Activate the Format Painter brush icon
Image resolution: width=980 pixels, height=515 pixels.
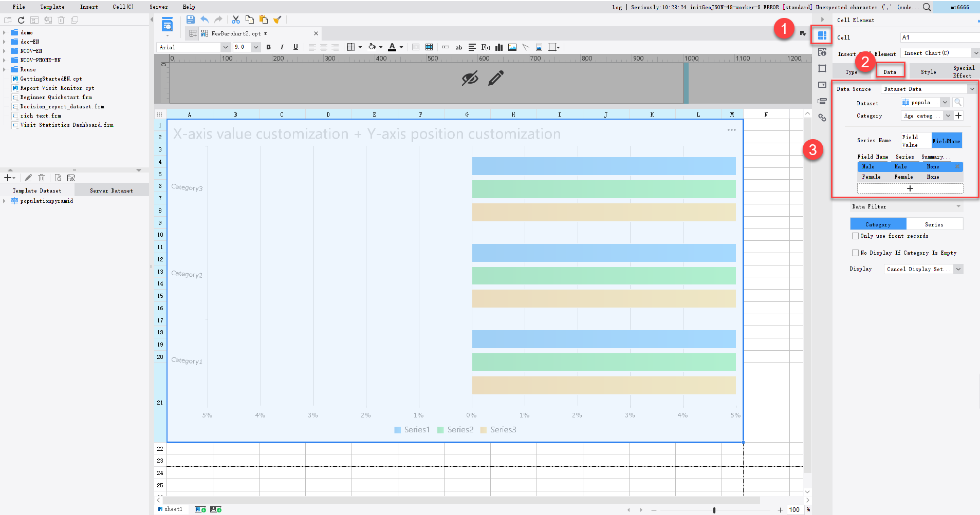pos(278,20)
